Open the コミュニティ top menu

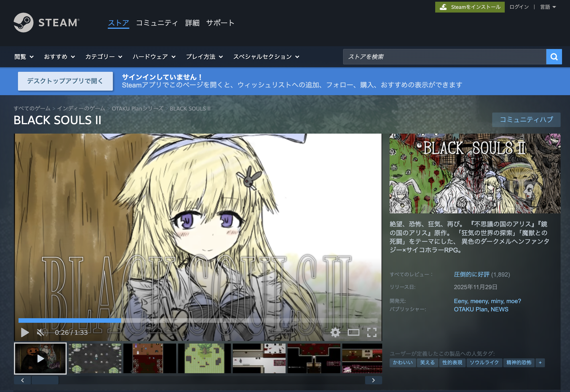tap(157, 23)
